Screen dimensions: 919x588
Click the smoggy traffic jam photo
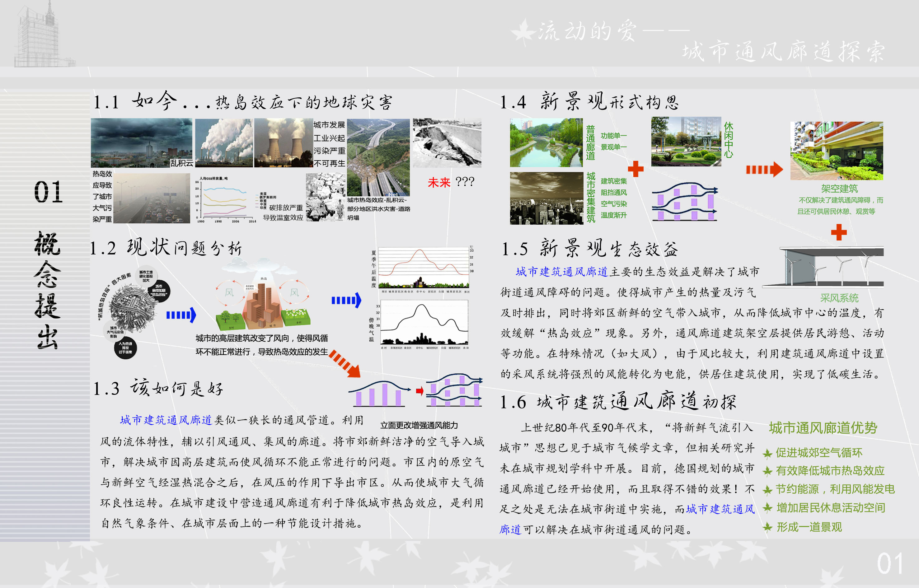(x=152, y=198)
